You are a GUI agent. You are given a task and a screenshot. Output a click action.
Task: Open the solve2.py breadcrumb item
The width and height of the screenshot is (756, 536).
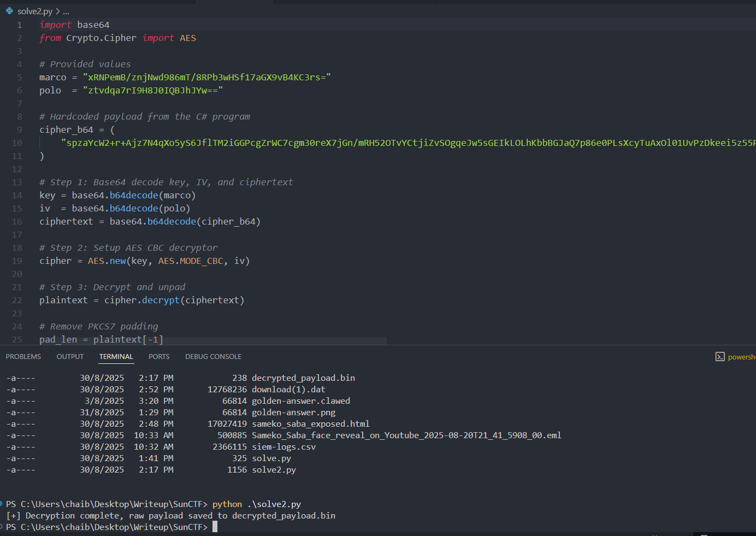point(35,11)
